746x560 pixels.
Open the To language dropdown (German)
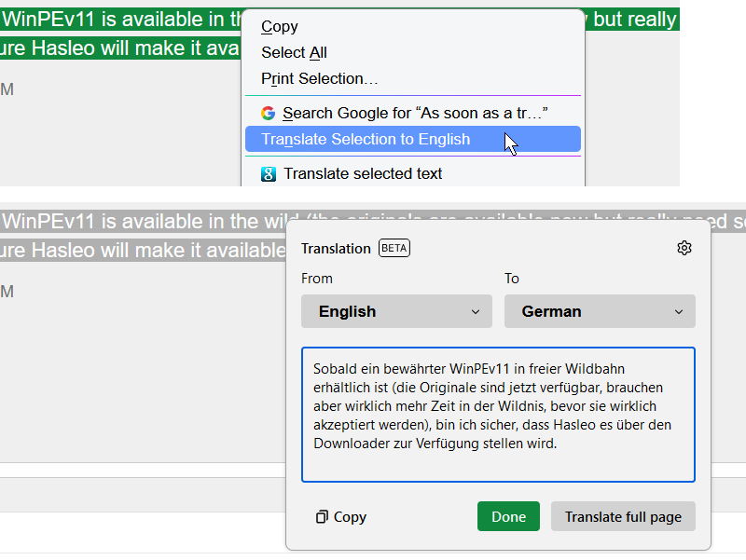pos(600,311)
